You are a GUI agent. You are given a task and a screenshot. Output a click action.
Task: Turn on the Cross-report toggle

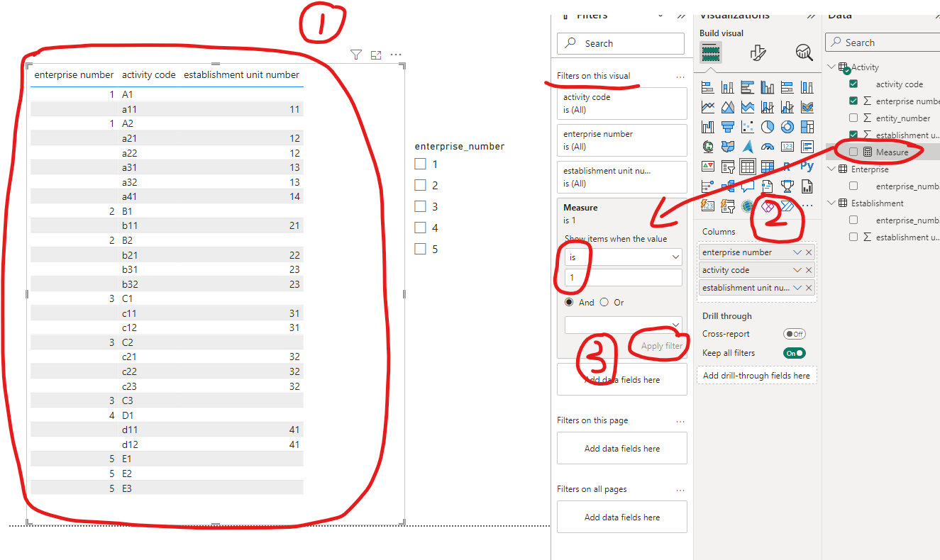(x=794, y=334)
